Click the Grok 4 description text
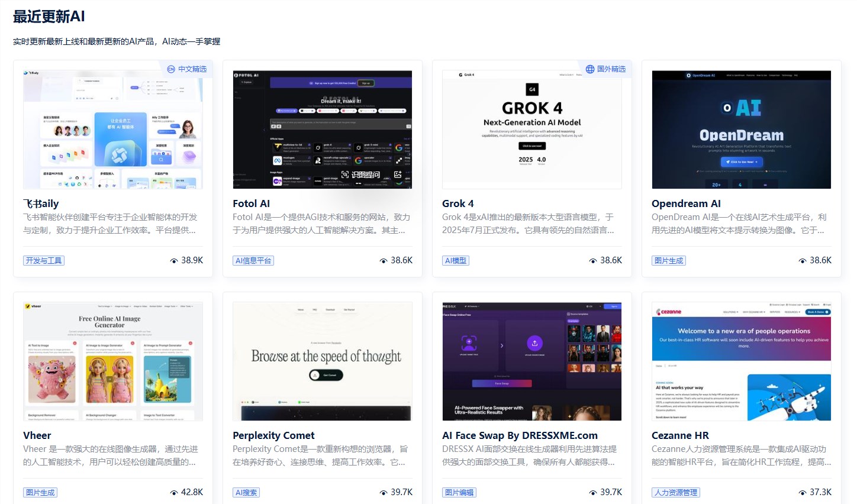Viewport: 857px width, 504px height. point(528,224)
